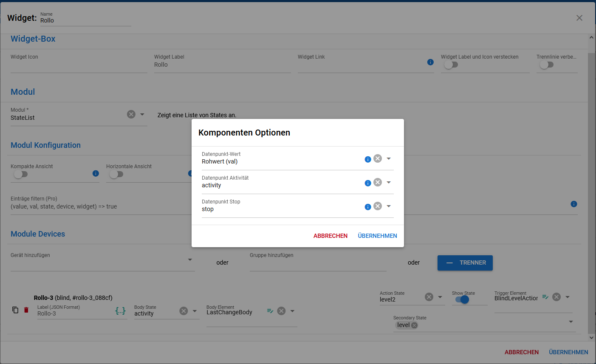Clear Body State activity value

pyautogui.click(x=184, y=311)
